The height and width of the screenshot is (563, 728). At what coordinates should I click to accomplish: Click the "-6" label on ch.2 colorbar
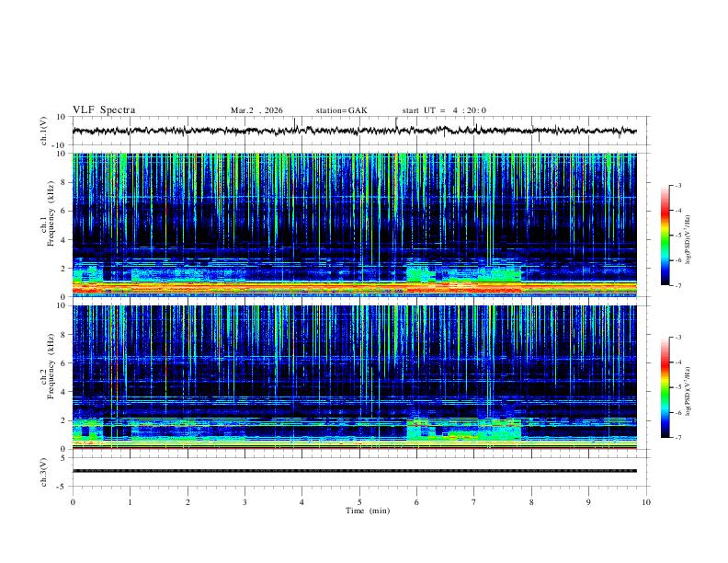pyautogui.click(x=677, y=412)
